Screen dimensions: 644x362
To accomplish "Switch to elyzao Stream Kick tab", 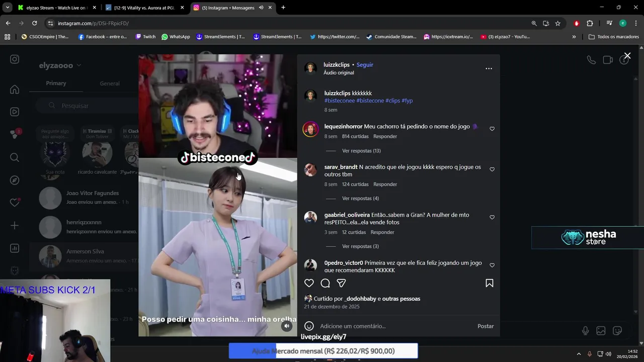I will point(57,8).
